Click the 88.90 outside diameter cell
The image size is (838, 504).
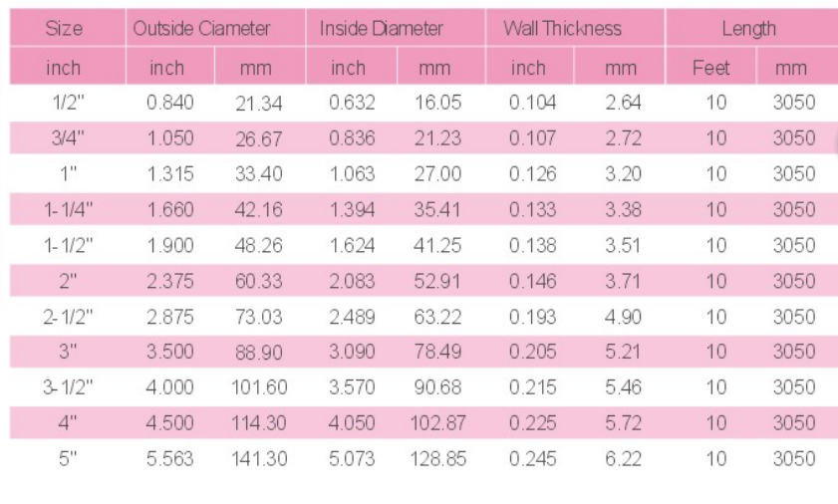pyautogui.click(x=259, y=352)
